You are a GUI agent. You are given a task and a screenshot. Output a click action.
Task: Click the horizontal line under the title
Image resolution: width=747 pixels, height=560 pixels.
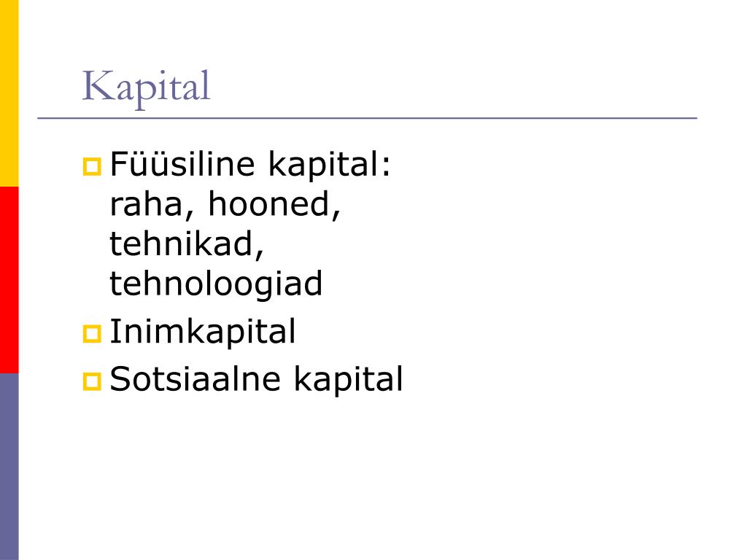368,118
